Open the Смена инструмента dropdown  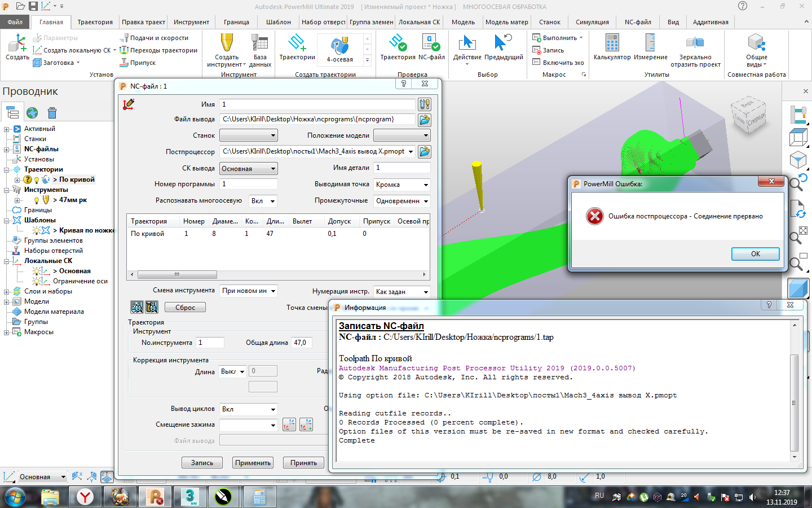tap(249, 291)
